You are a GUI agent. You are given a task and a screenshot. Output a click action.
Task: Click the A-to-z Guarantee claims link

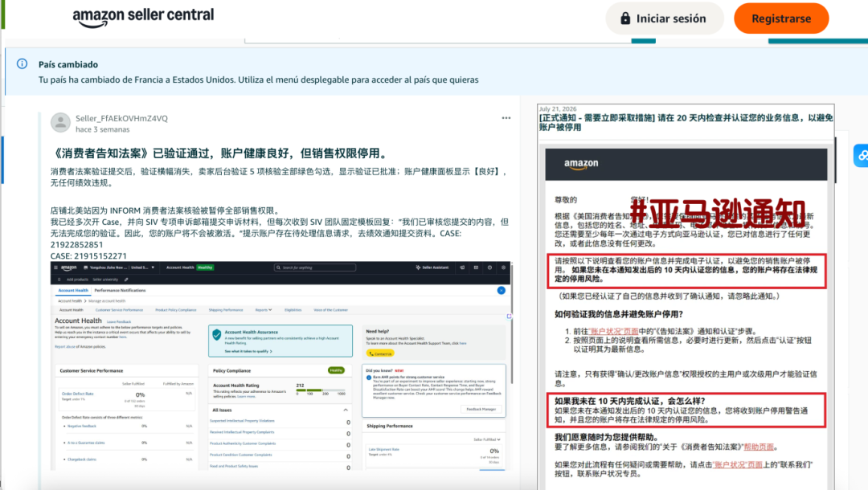(x=86, y=443)
